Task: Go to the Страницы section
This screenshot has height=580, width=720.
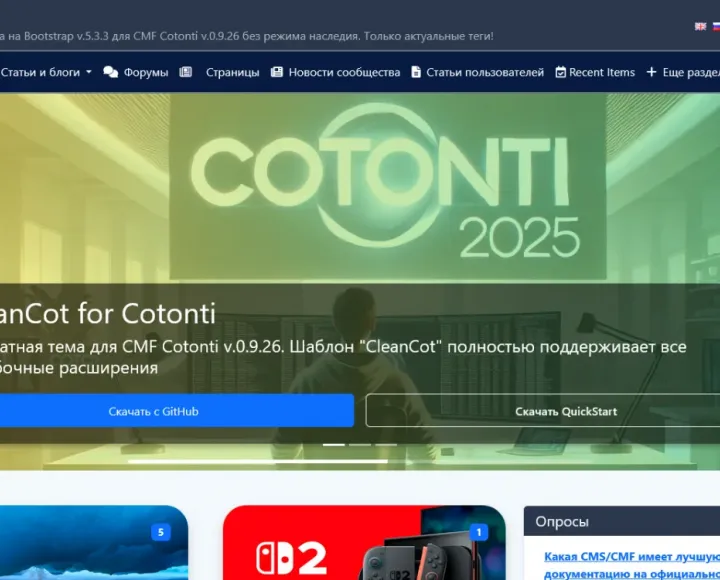Action: point(232,72)
